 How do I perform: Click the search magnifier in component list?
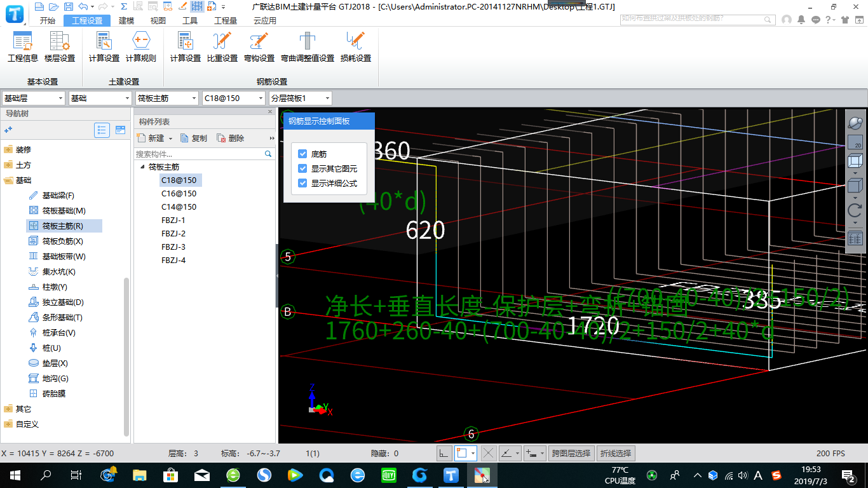coord(268,154)
